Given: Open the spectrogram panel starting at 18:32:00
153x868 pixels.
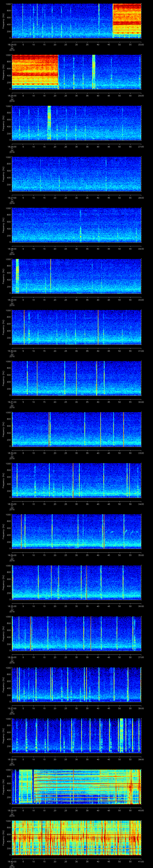Looking at the screenshot, I should pos(77,429).
